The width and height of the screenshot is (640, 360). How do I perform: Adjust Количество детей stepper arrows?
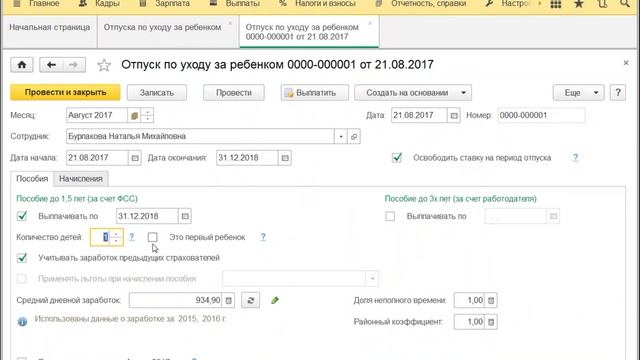pos(116,237)
